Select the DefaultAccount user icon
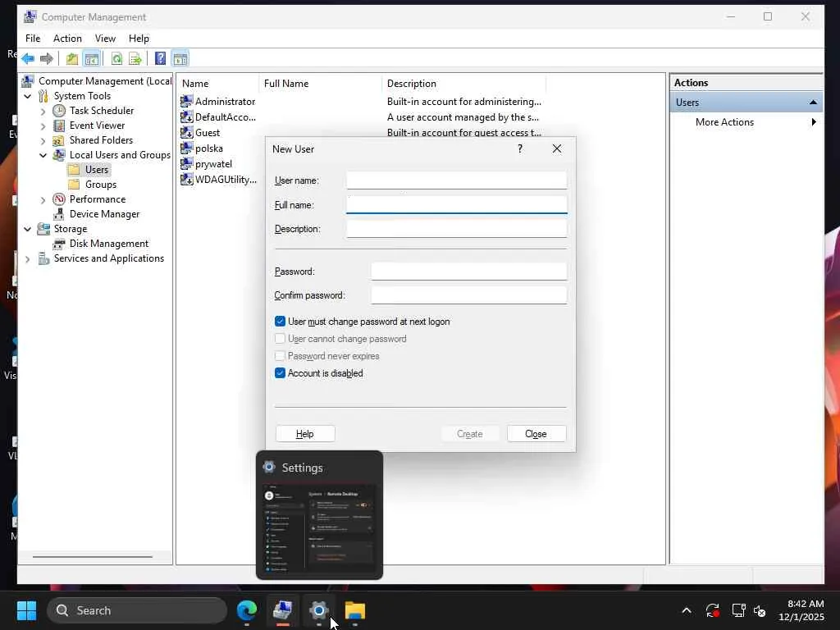The height and width of the screenshot is (630, 840). (186, 116)
